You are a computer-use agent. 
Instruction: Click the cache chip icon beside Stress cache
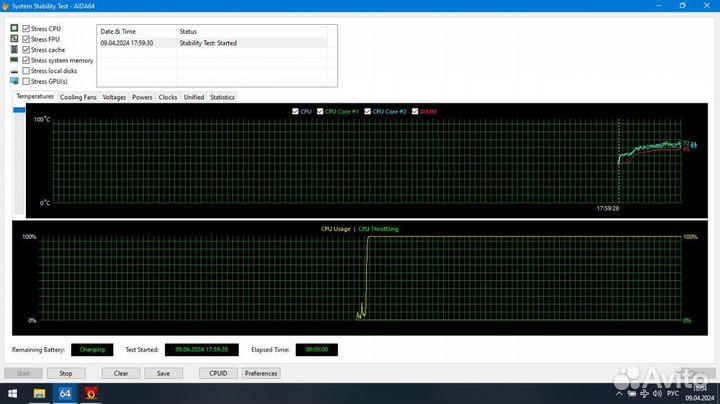(x=14, y=50)
